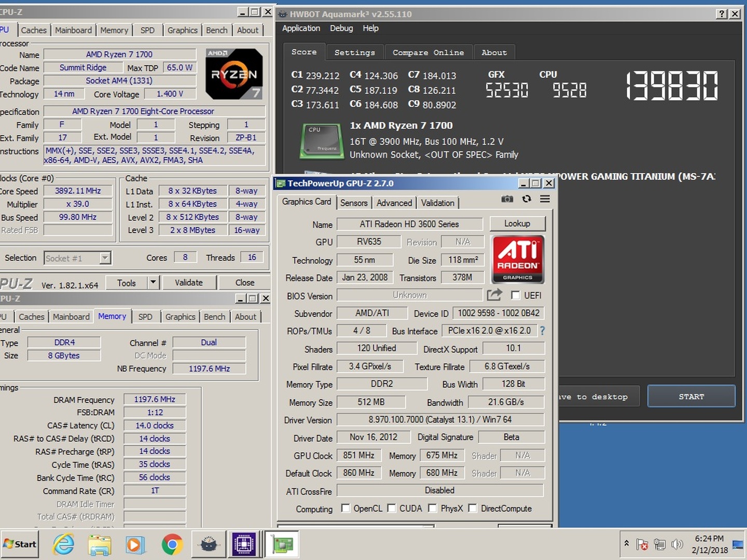Screen dimensions: 747x560
Task: Open Windows Media Player from taskbar
Action: tap(135, 544)
